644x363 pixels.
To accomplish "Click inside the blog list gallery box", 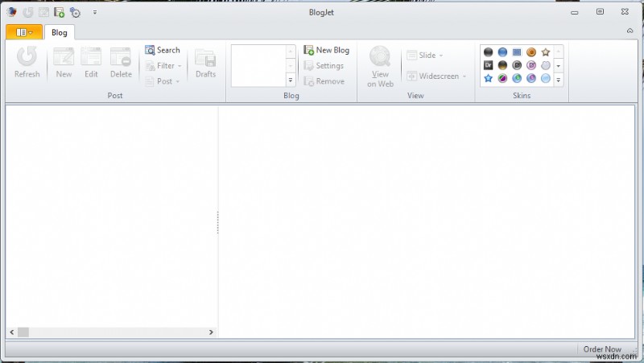I will [258, 66].
